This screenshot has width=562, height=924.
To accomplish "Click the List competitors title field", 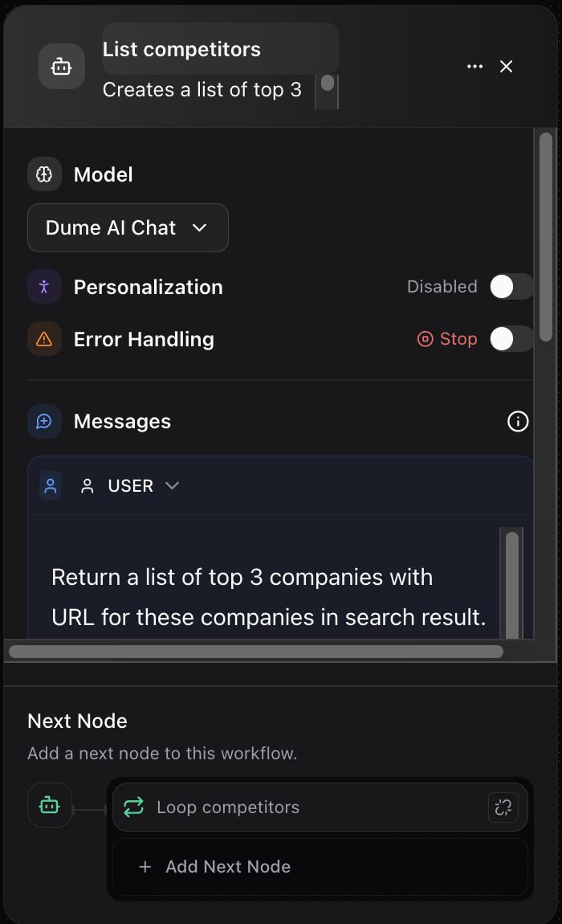I will [181, 49].
